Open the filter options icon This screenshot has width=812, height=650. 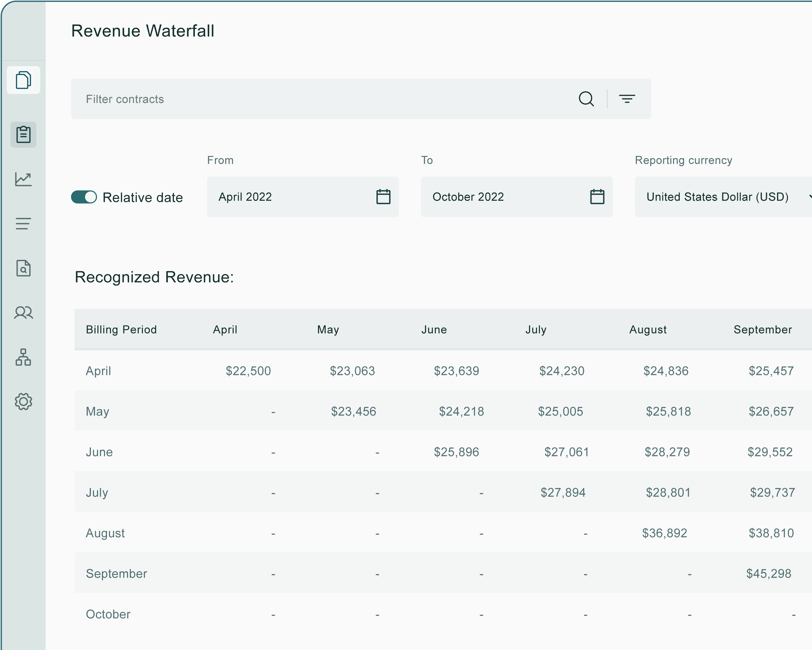click(x=627, y=99)
